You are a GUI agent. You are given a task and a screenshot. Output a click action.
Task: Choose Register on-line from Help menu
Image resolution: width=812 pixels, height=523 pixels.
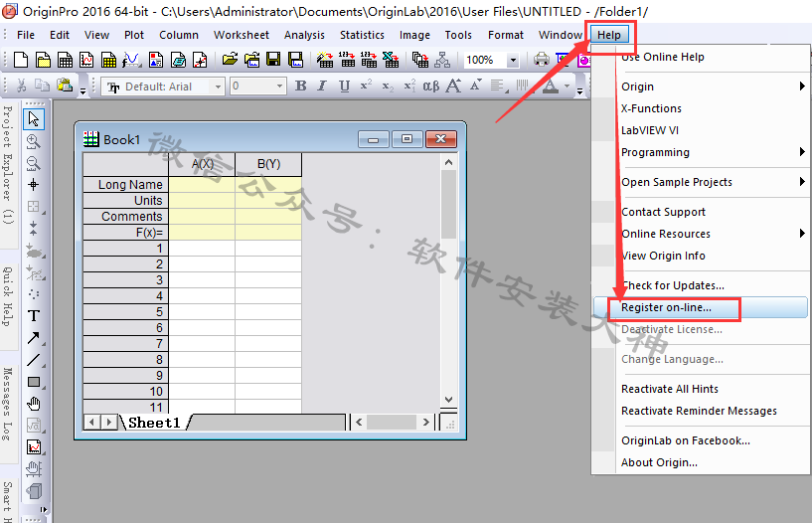pyautogui.click(x=701, y=307)
